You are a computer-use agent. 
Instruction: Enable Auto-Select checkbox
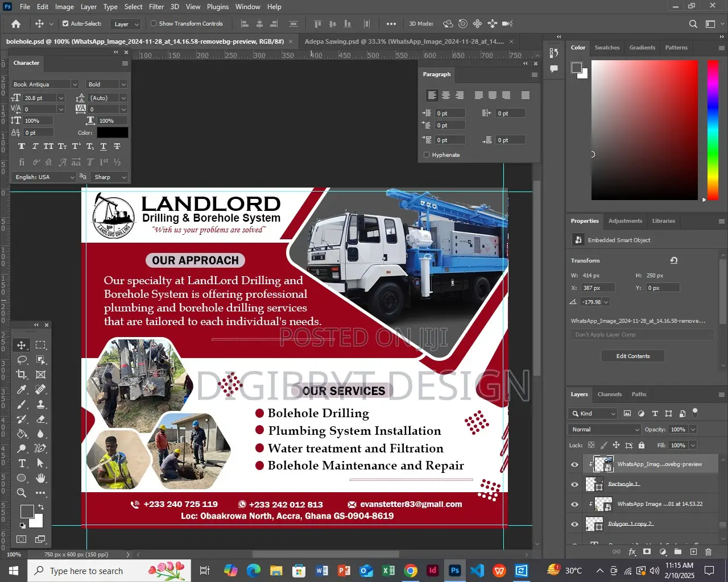click(x=65, y=23)
